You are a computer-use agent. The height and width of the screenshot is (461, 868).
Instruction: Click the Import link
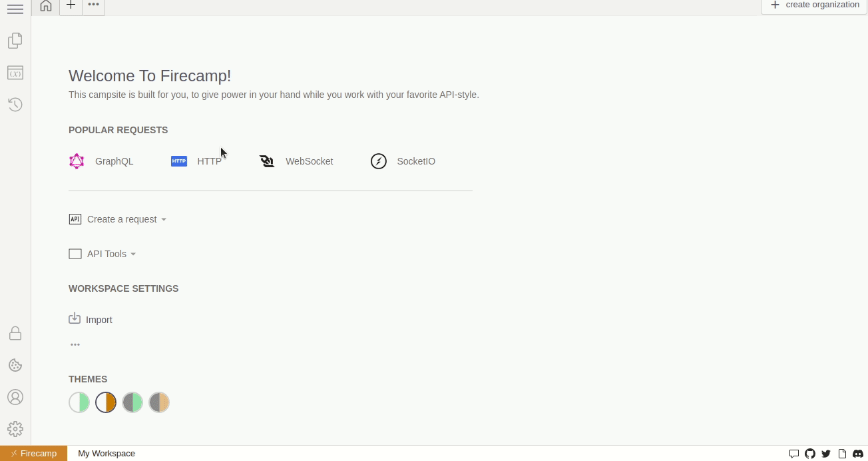[99, 320]
